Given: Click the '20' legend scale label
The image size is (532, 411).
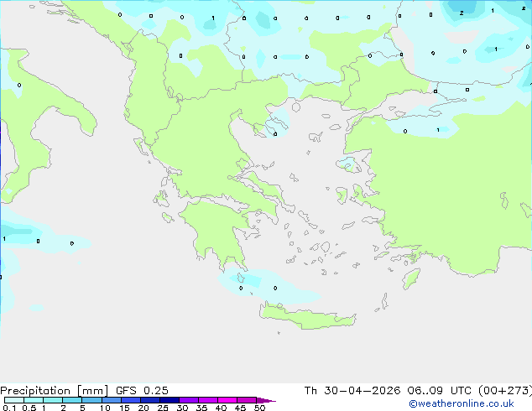Looking at the screenshot, I should click(143, 408).
